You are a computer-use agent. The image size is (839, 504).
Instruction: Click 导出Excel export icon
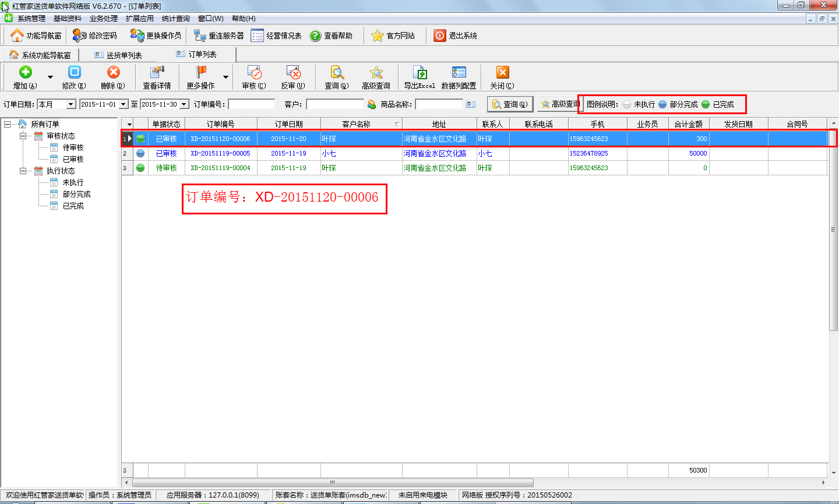[x=419, y=72]
